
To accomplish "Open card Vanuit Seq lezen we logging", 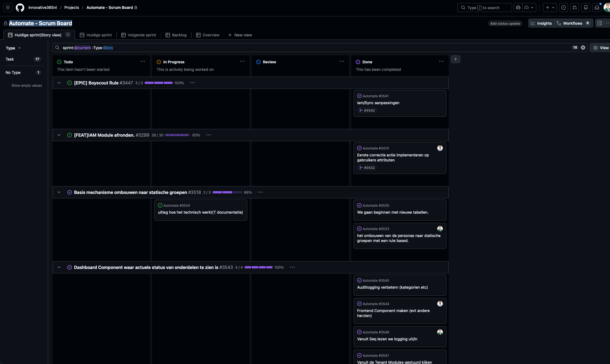I will tap(400, 336).
